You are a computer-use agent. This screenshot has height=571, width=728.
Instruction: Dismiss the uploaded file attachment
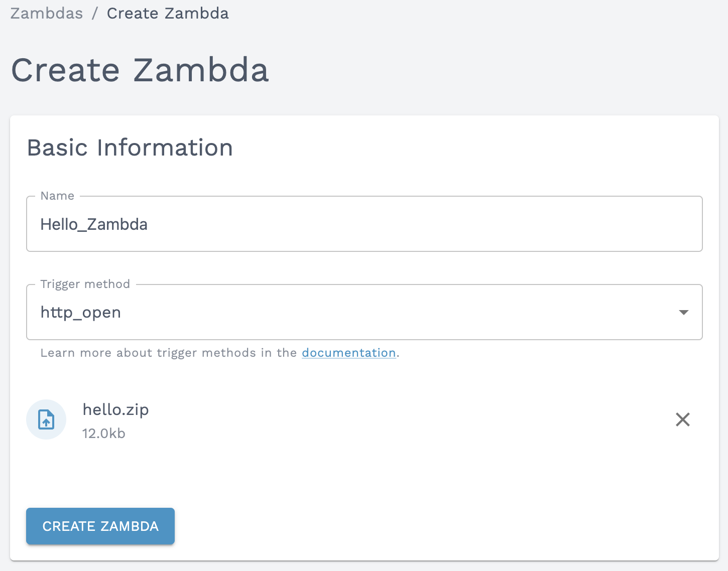(x=683, y=419)
